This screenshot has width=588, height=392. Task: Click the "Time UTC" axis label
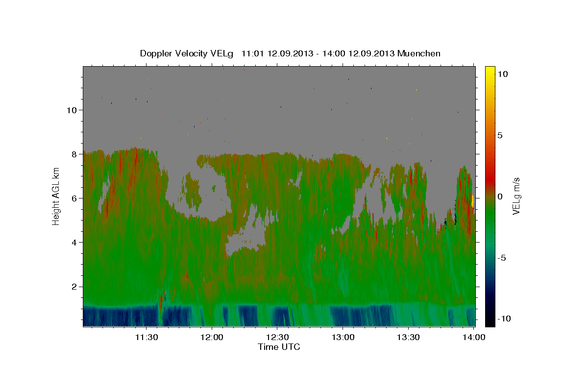pyautogui.click(x=279, y=347)
